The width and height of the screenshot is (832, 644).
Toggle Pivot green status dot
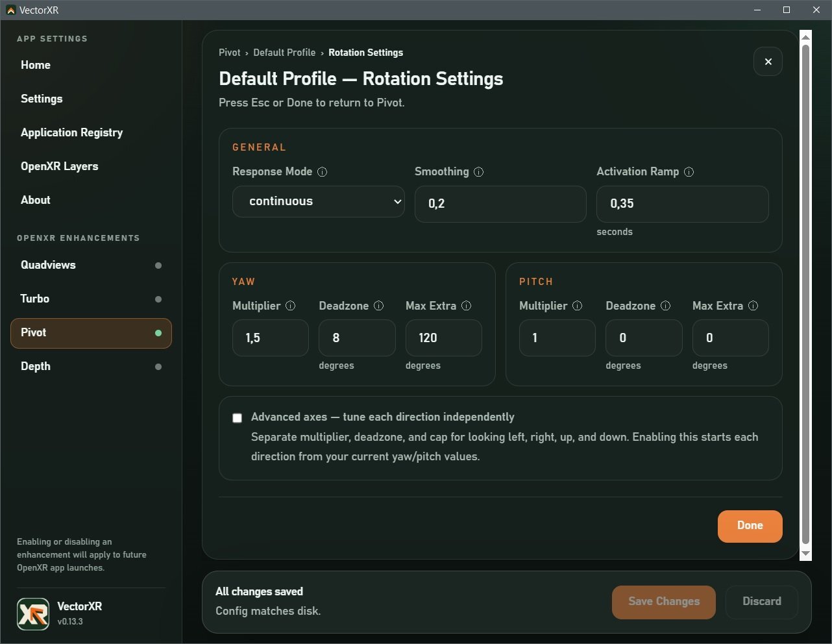coord(158,333)
